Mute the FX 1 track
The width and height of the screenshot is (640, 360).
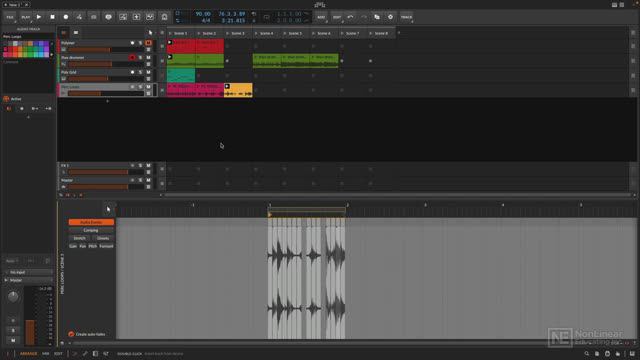[149, 166]
